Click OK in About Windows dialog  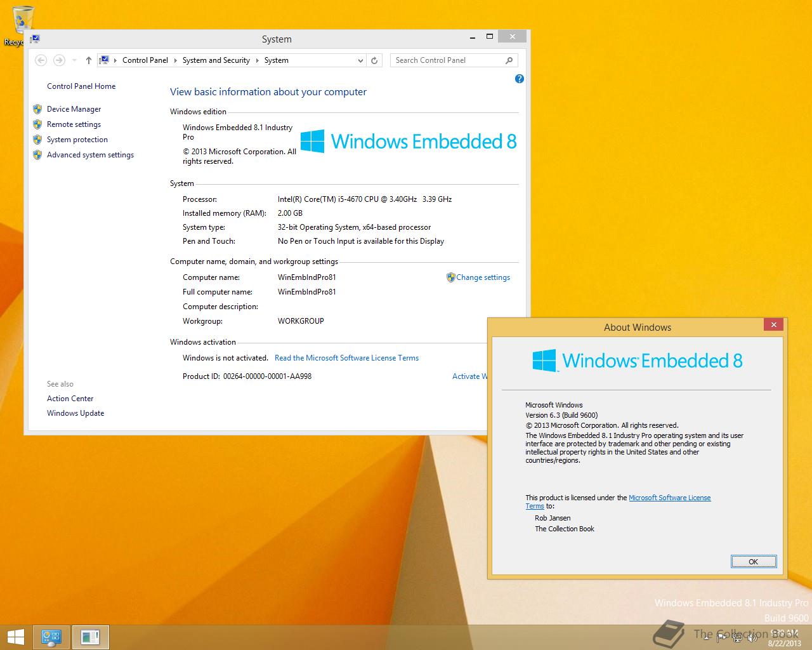pyautogui.click(x=753, y=562)
